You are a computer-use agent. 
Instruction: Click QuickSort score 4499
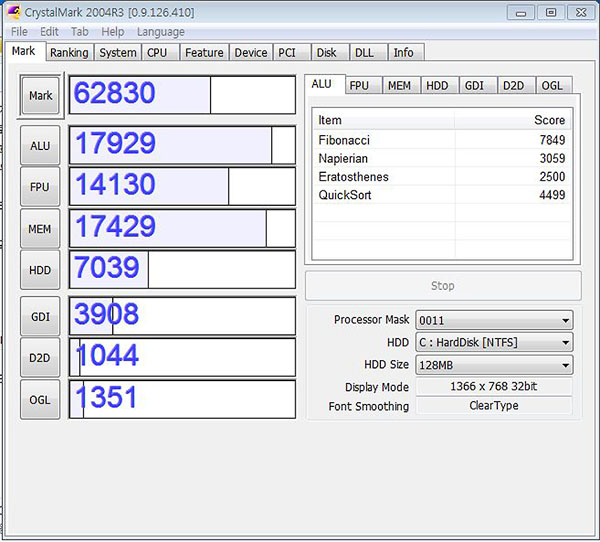point(552,195)
